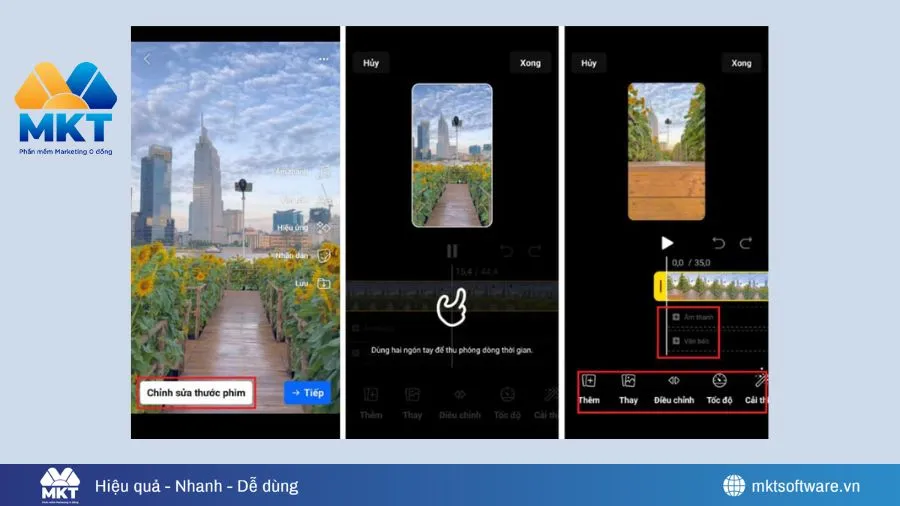Viewport: 900px width, 506px height.
Task: Tap the Văn bản text icon on the photo preview
Action: tap(324, 200)
